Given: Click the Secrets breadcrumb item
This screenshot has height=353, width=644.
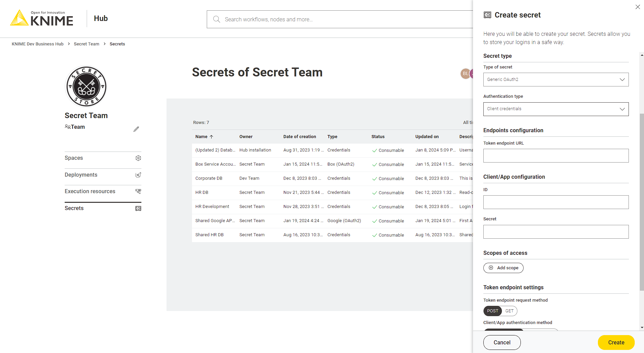Looking at the screenshot, I should (117, 44).
